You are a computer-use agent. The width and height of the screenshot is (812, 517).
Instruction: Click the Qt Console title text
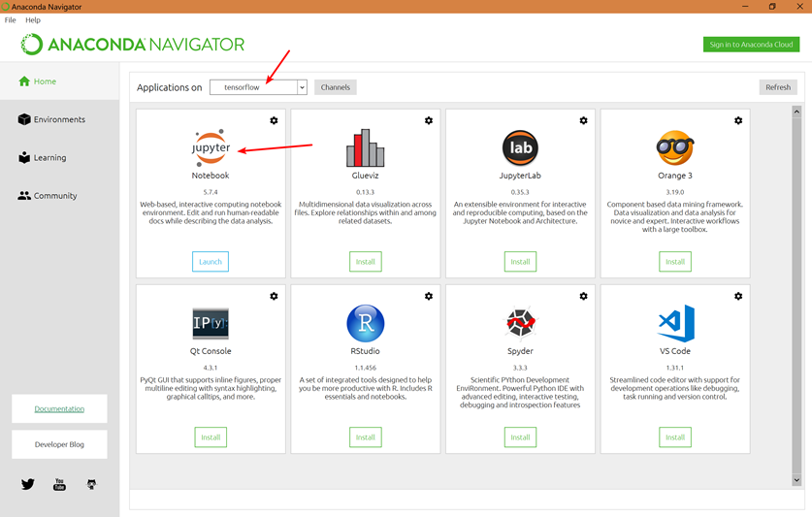point(211,351)
